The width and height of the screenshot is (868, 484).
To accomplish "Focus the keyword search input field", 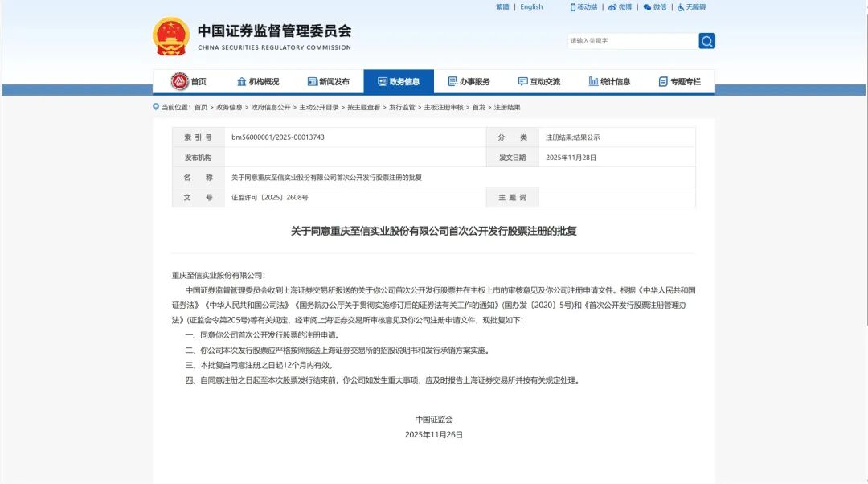I will 632,41.
